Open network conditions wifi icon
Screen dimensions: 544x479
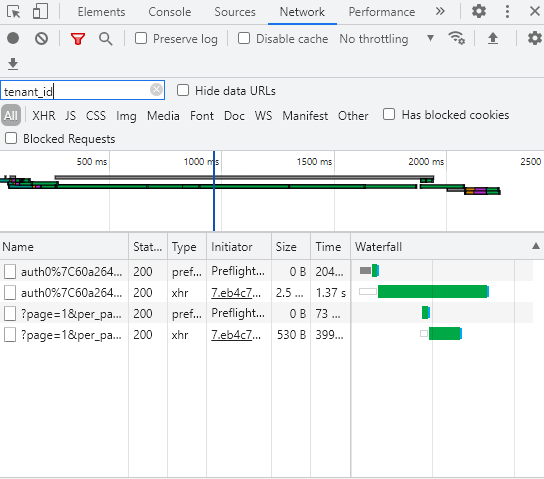(x=456, y=38)
